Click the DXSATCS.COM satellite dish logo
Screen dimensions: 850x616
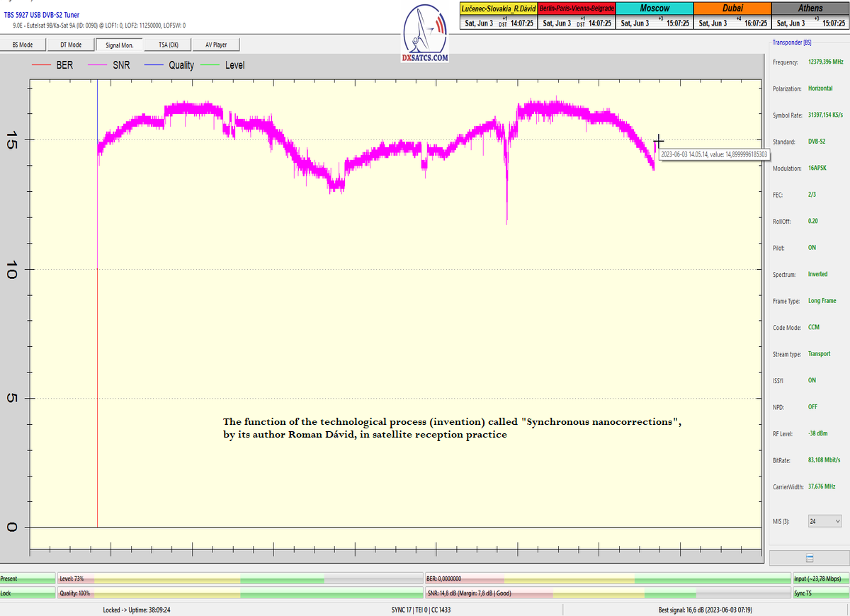click(x=425, y=34)
